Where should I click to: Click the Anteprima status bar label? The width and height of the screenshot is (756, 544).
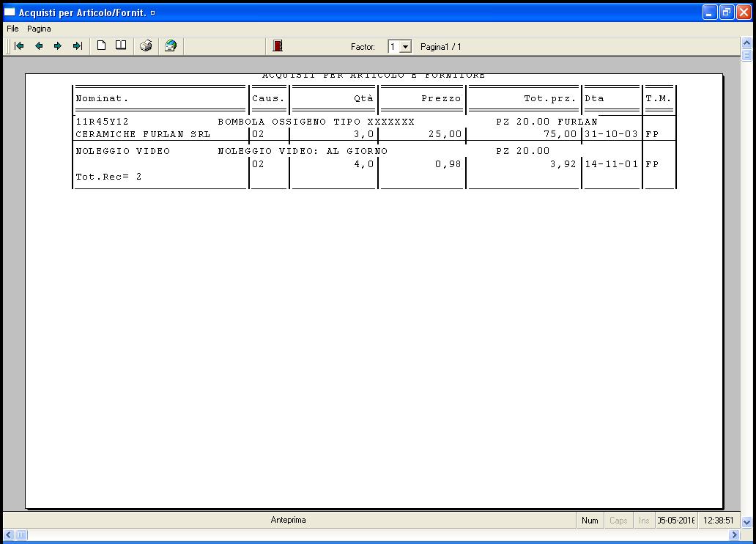coord(289,520)
